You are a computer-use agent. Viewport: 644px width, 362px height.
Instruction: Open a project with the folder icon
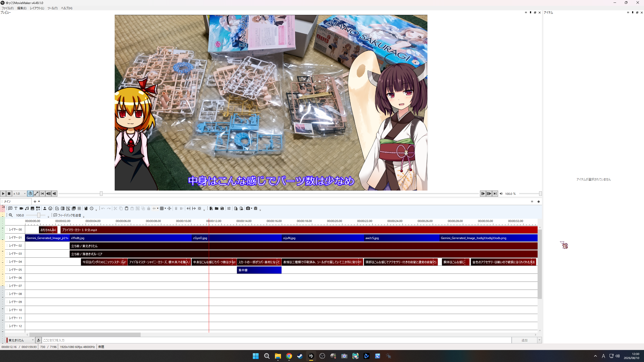point(217,208)
